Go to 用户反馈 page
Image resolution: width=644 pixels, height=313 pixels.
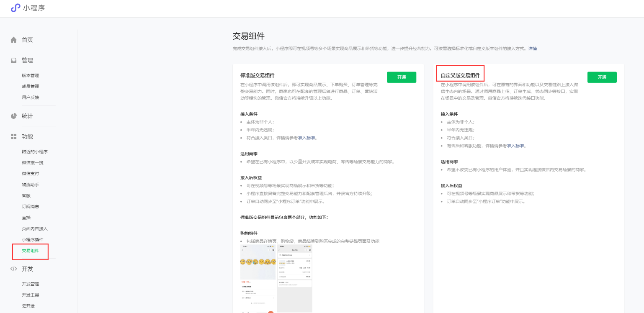[x=30, y=97]
